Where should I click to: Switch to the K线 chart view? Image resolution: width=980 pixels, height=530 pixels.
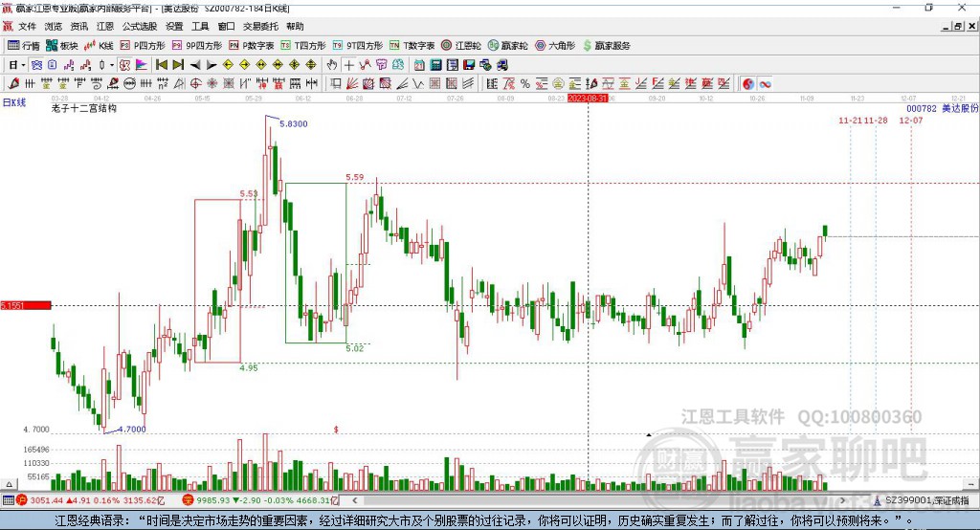pyautogui.click(x=99, y=46)
